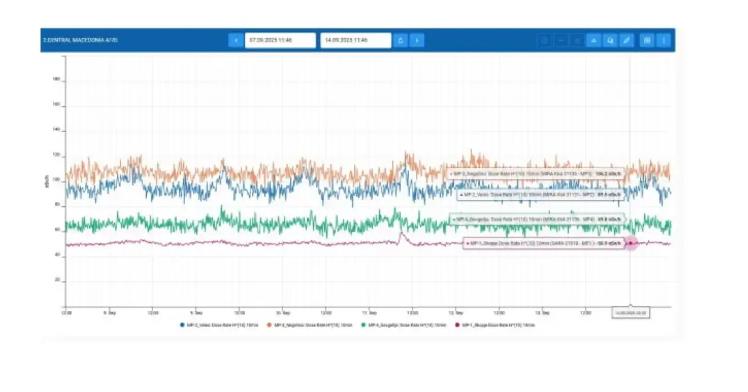Click the end date field 14.05.2023 11:46
Image resolution: width=748 pixels, height=392 pixels.
coord(356,41)
